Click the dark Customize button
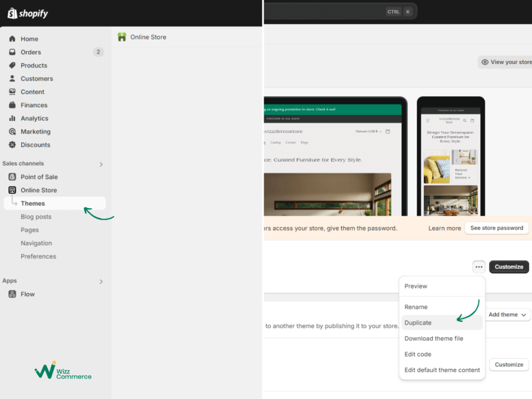 pos(509,267)
